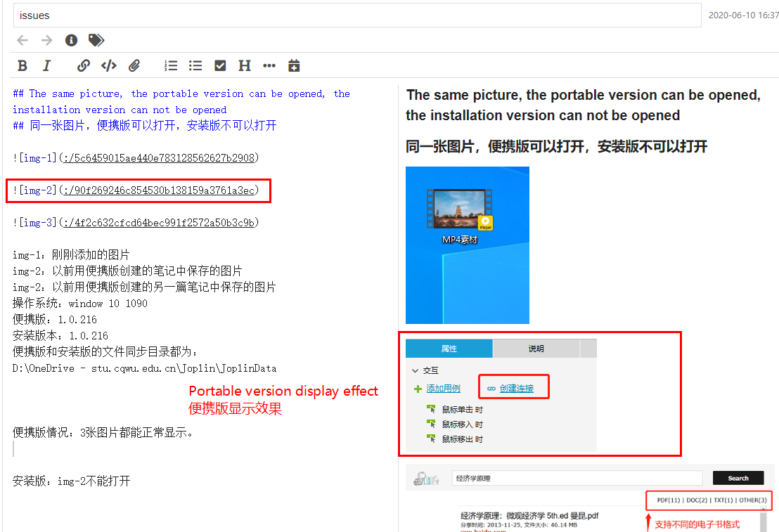Attach a file to the note
Screen dimensions: 779x532
coord(134,65)
